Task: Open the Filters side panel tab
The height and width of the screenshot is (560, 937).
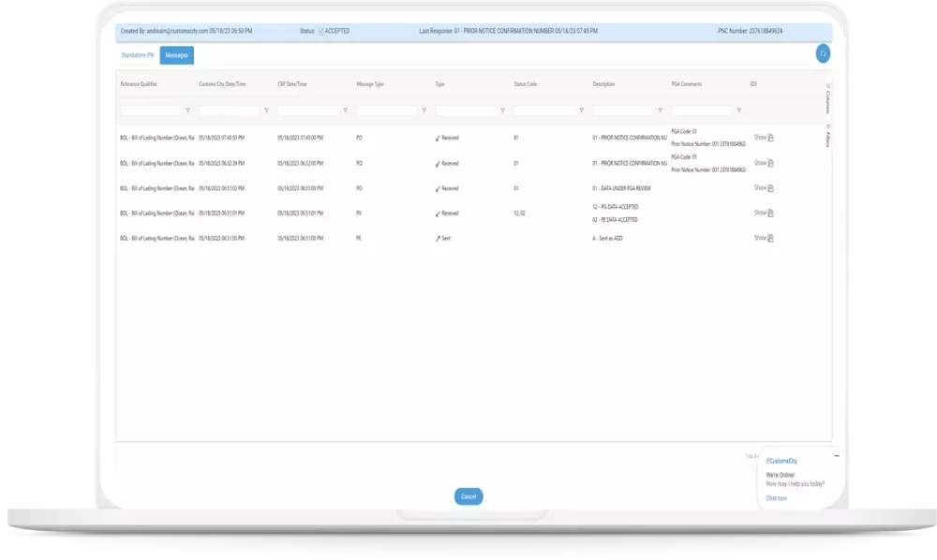Action: tap(828, 136)
